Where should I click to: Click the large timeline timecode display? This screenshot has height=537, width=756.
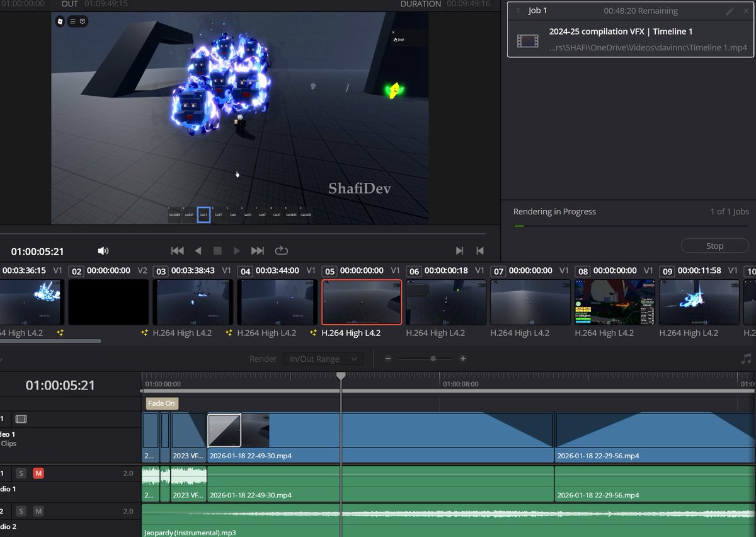click(x=60, y=385)
